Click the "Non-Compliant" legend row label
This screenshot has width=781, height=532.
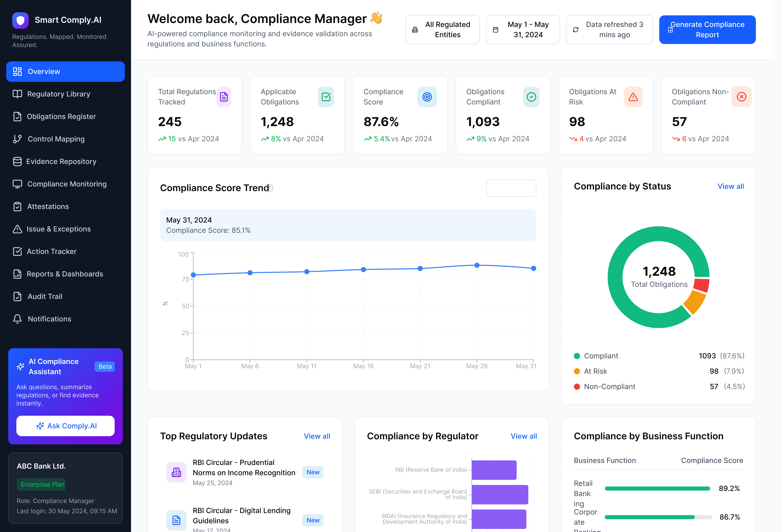[x=610, y=387]
